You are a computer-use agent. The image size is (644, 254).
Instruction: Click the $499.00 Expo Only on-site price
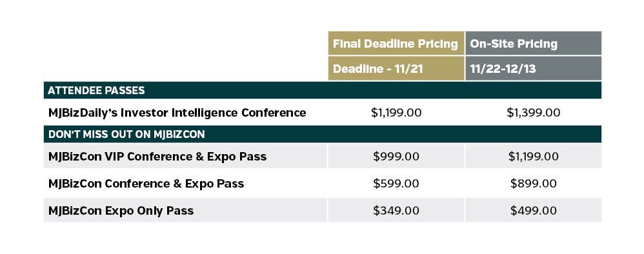[x=533, y=211]
